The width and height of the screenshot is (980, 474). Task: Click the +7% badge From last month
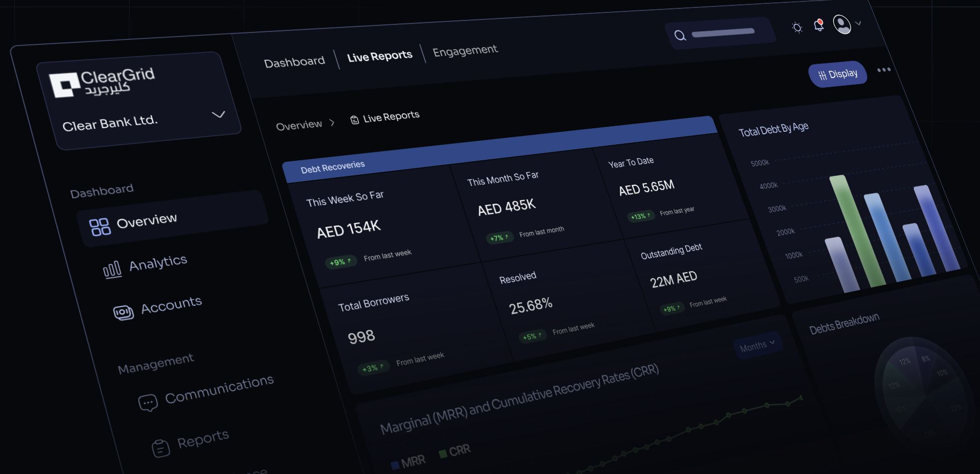tap(500, 238)
